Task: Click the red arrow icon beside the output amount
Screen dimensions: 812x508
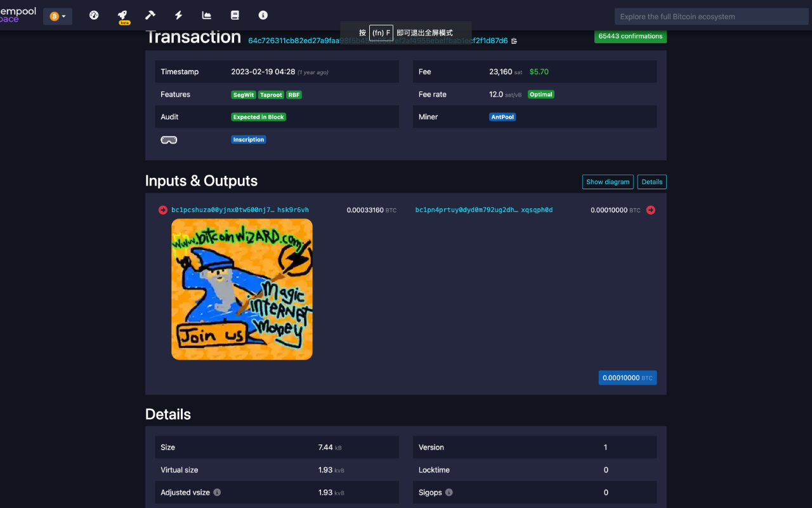Action: click(x=651, y=210)
